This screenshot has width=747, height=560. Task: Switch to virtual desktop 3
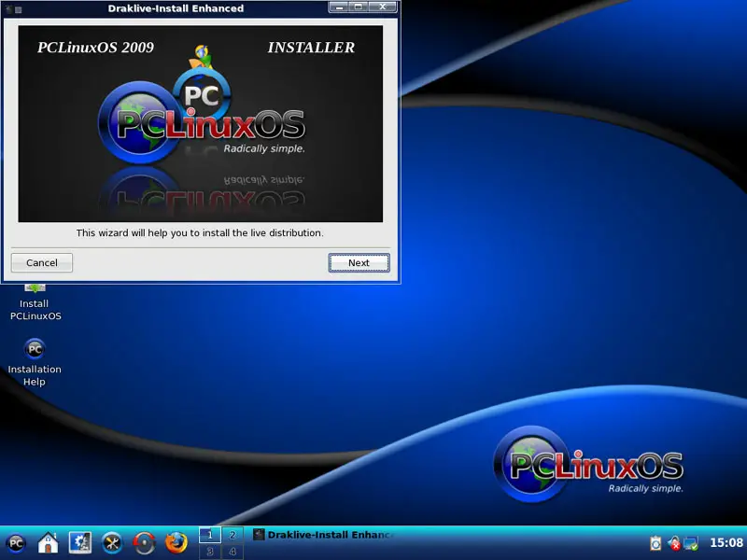[x=209, y=552]
